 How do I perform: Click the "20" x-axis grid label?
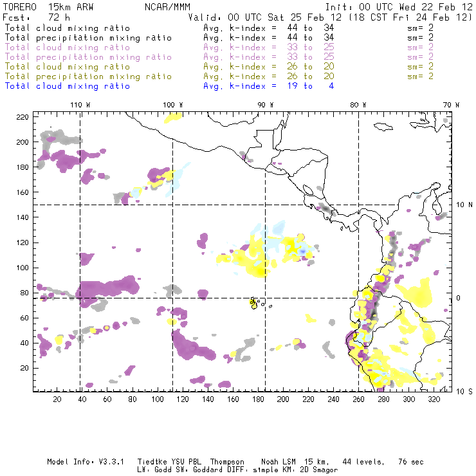click(x=57, y=399)
